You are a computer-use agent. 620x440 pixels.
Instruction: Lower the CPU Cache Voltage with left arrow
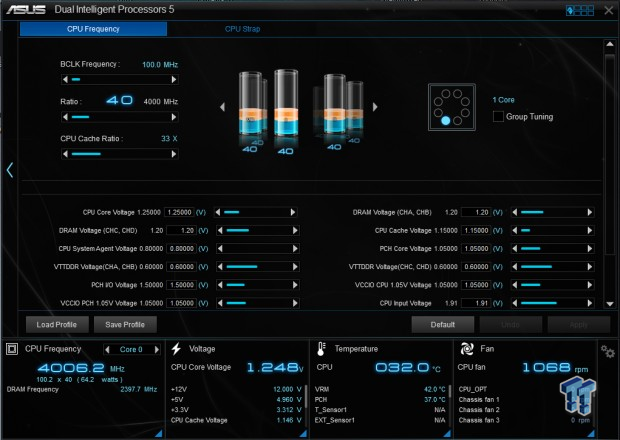pyautogui.click(x=514, y=230)
